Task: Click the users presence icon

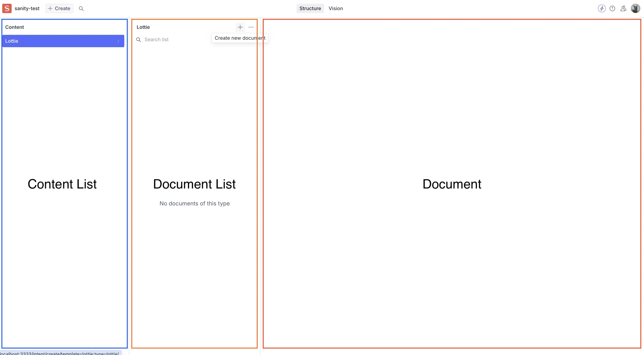Action: pos(623,8)
